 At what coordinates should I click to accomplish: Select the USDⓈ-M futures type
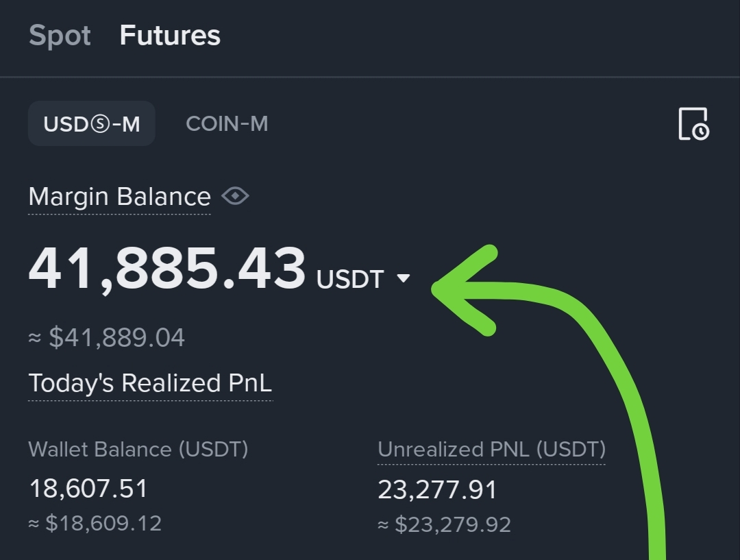92,124
